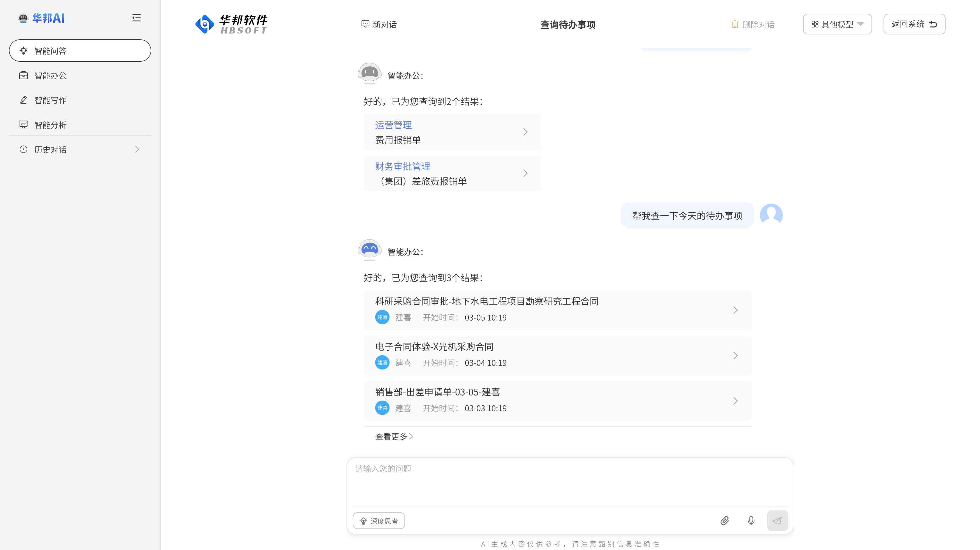The height and width of the screenshot is (550, 980).
Task: Click 建喜 avatar badge in 03-03 10:19 row
Action: [382, 408]
